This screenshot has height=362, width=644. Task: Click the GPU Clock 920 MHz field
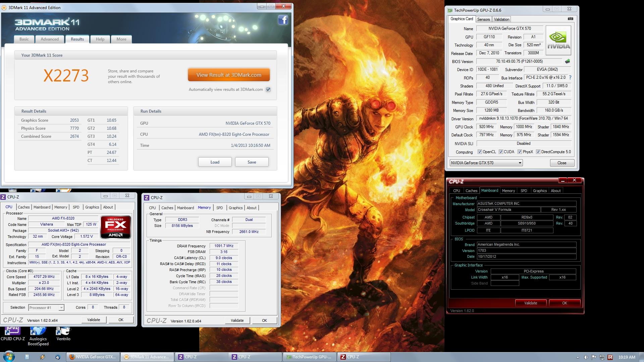(x=486, y=127)
